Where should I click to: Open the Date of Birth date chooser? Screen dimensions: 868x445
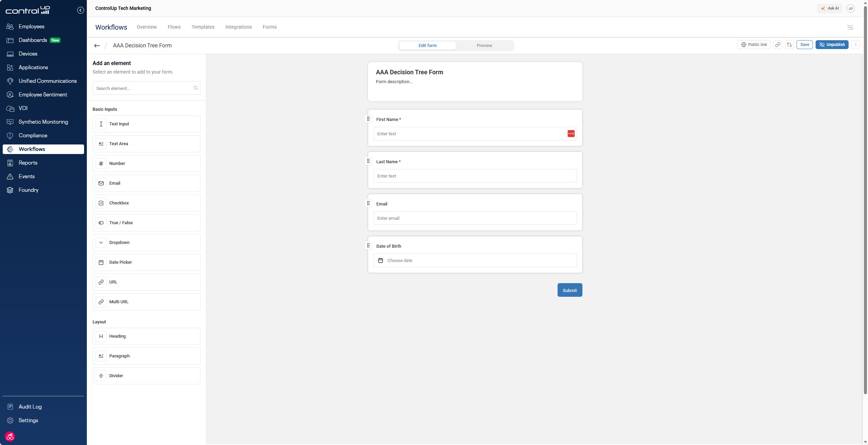475,260
